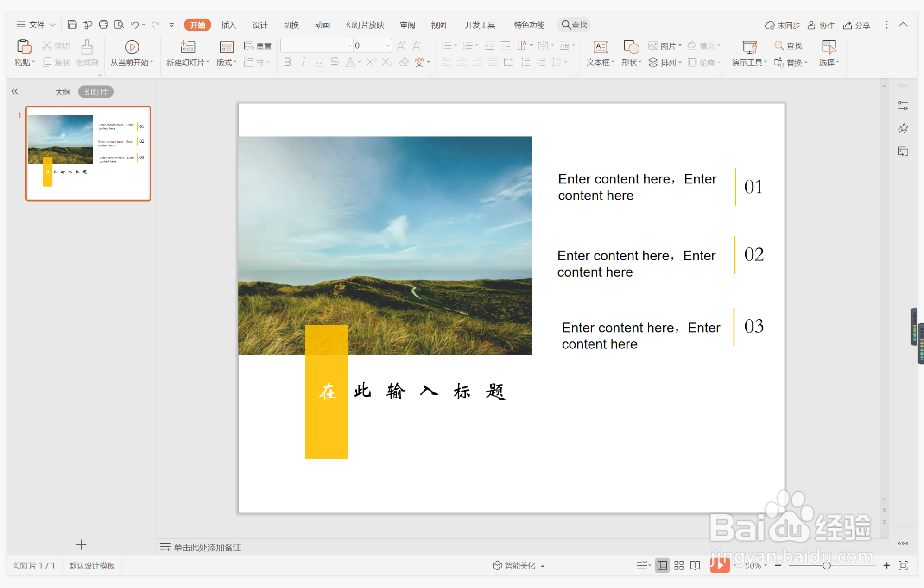Switch to 动画 animation tab
Viewport: 924px width, 588px height.
[x=322, y=25]
